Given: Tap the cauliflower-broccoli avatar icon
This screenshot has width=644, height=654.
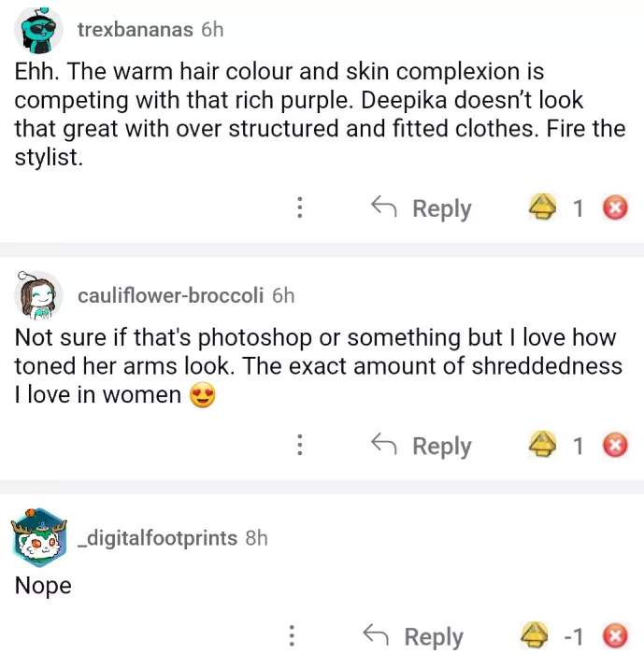Looking at the screenshot, I should pyautogui.click(x=39, y=296).
